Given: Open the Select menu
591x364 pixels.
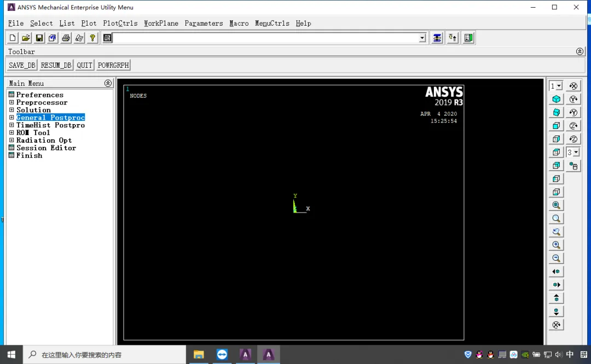Looking at the screenshot, I should pyautogui.click(x=42, y=24).
